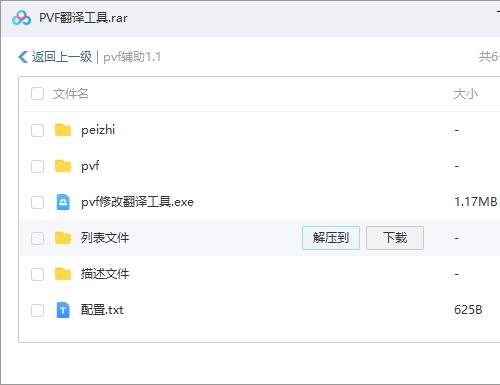The height and width of the screenshot is (385, 500).
Task: Click the 下载 download button
Action: tap(395, 238)
